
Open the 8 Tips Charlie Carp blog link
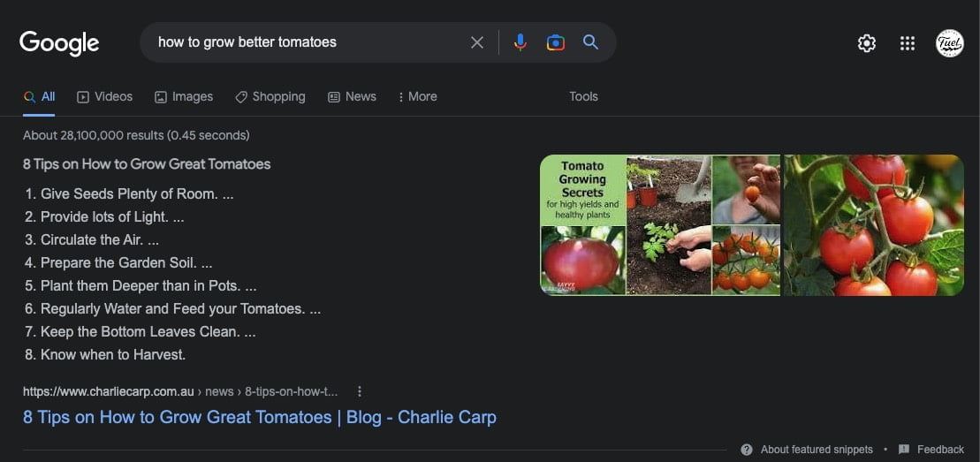[260, 417]
